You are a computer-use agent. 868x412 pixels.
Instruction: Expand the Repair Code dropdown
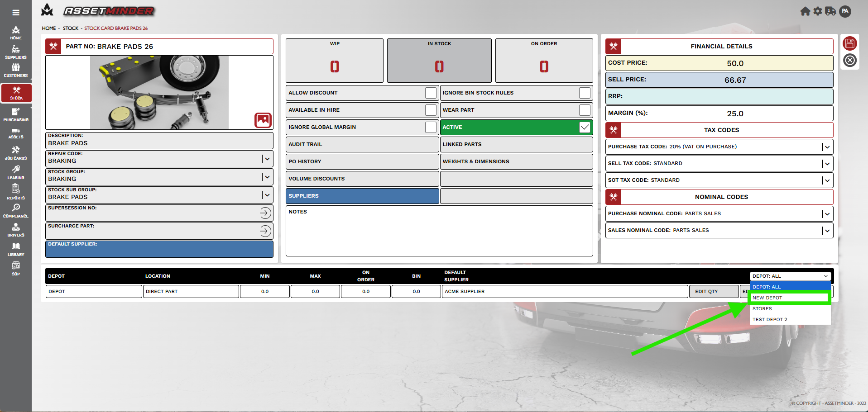coord(267,159)
